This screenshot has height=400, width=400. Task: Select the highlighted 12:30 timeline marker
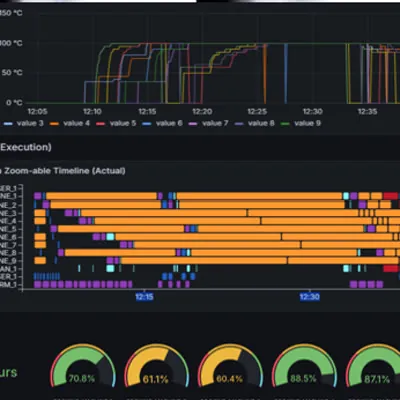pyautogui.click(x=309, y=297)
